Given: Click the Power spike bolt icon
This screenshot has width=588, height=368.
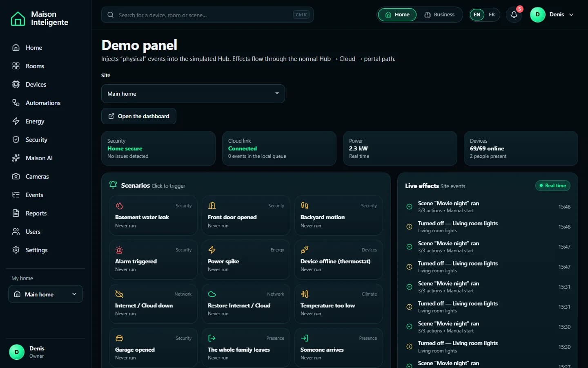Looking at the screenshot, I should [212, 250].
